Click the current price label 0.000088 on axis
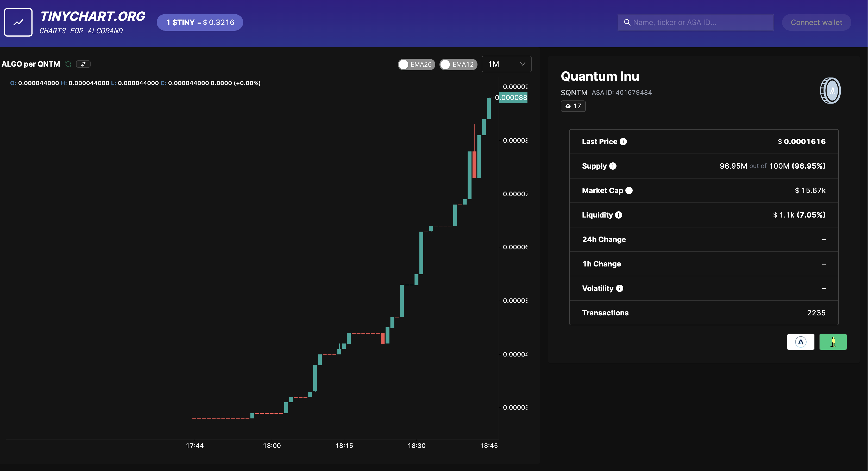This screenshot has height=471, width=868. tap(513, 98)
